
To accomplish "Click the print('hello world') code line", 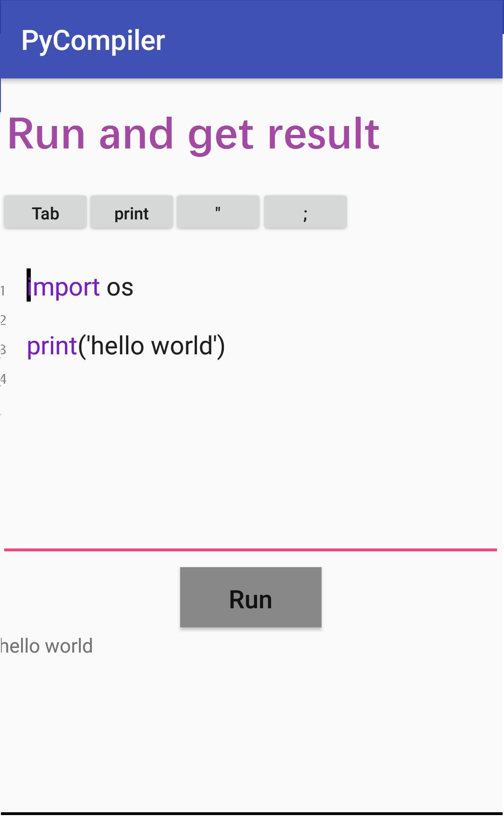I will coord(126,346).
